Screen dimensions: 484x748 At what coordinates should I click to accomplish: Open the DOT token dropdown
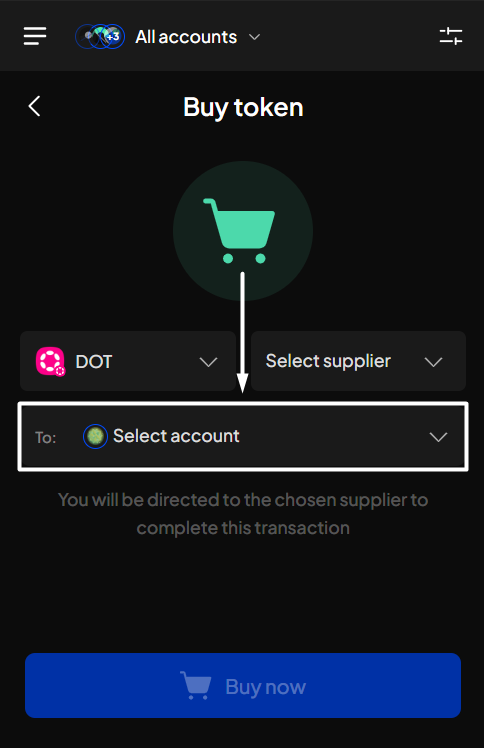(128, 361)
